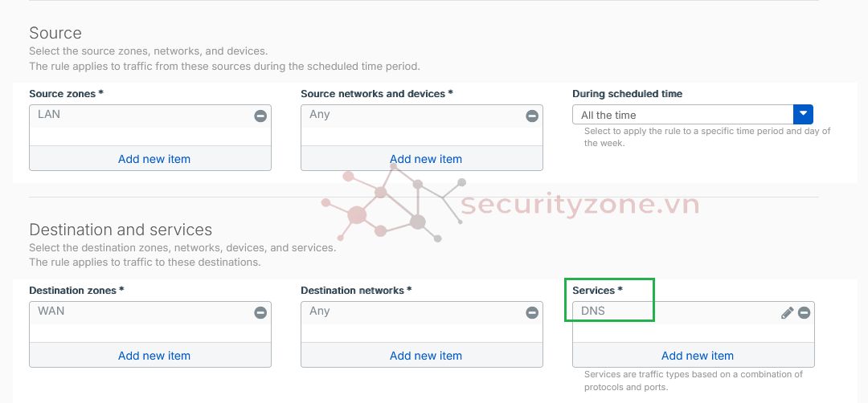The image size is (868, 403).
Task: Select Any entry under Source networks and devices
Action: 320,115
